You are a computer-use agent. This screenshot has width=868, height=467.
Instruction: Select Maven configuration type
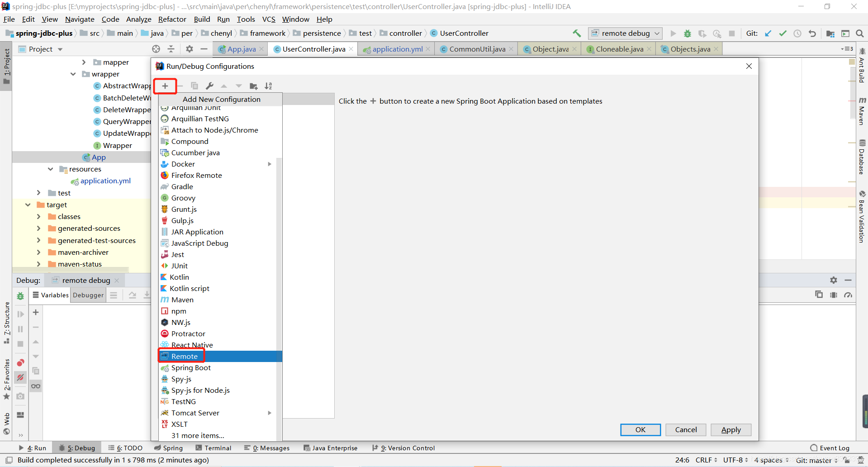tap(220, 300)
